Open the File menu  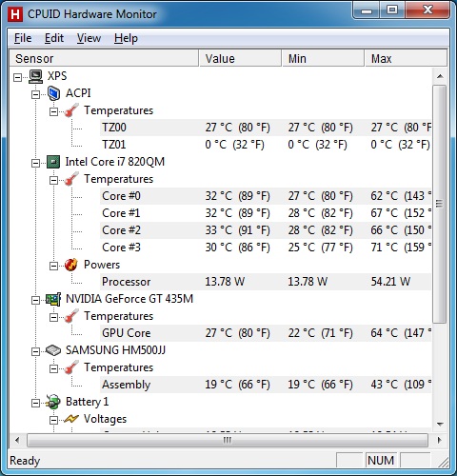pos(23,38)
